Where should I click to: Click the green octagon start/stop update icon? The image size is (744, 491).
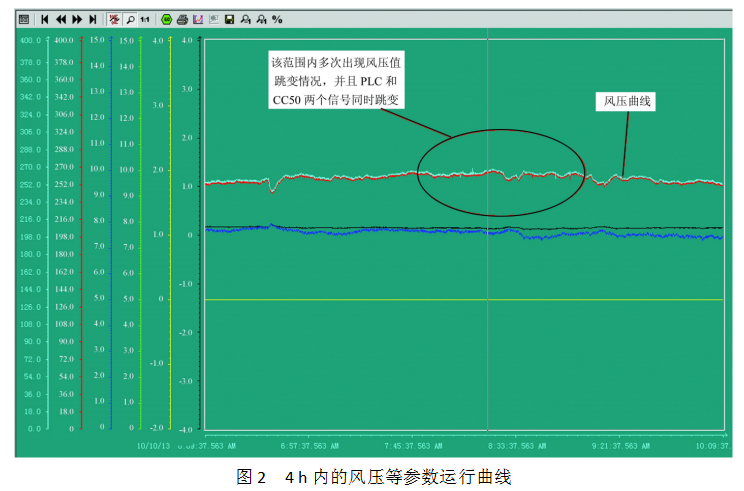click(166, 19)
